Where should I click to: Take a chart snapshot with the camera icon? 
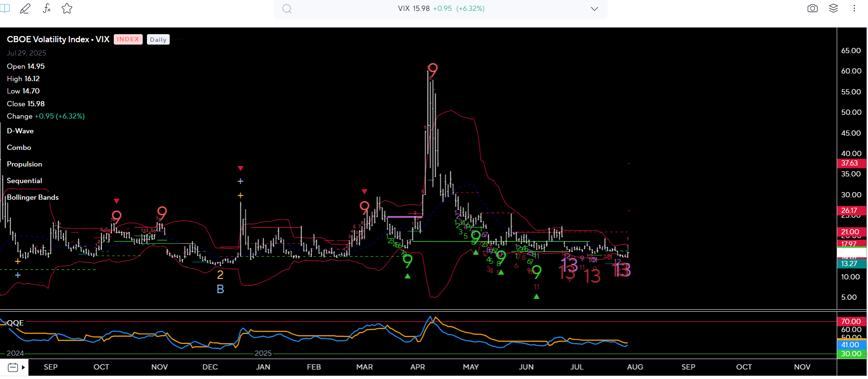813,9
